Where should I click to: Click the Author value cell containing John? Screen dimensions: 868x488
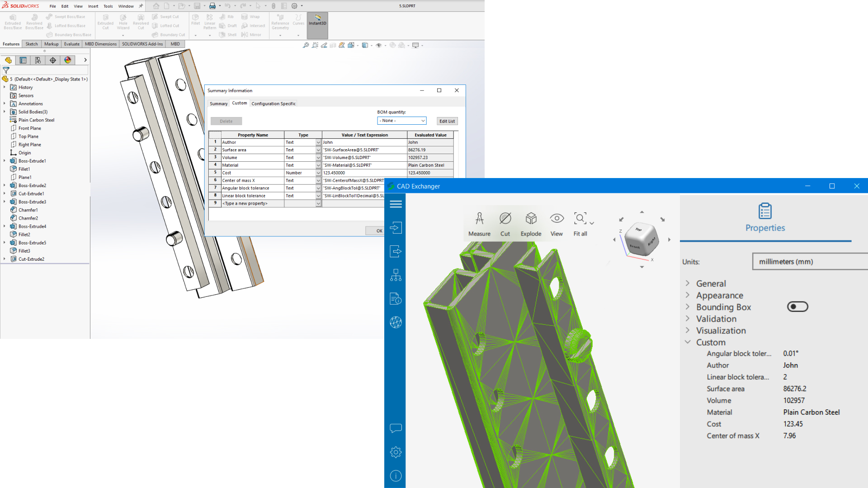tap(364, 142)
